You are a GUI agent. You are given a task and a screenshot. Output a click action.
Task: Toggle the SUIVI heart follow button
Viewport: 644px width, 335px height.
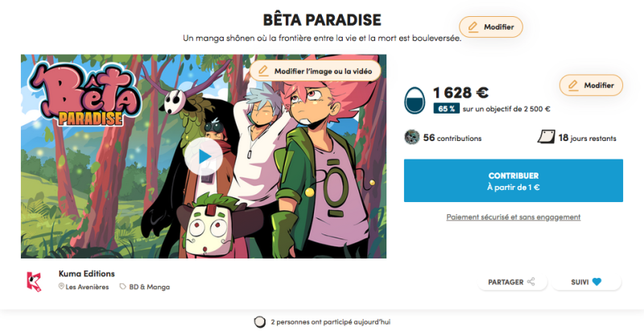pyautogui.click(x=587, y=282)
